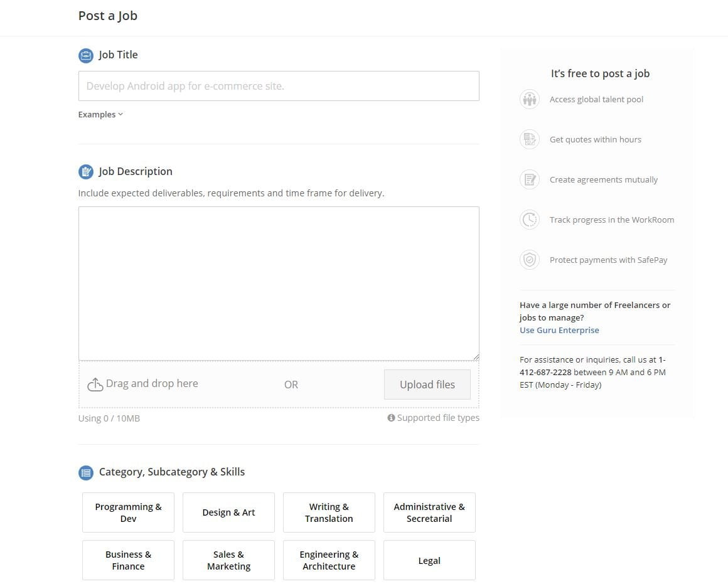Click the cloud upload icon

click(95, 385)
